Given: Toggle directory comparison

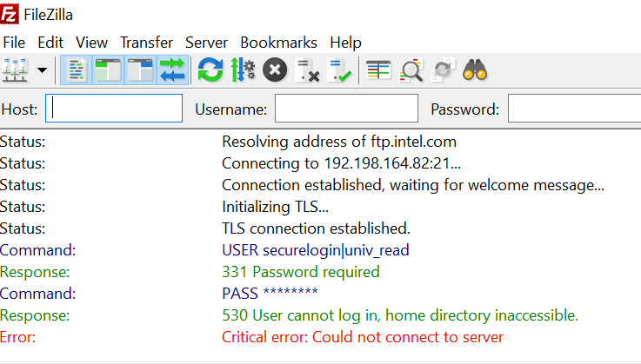Looking at the screenshot, I should [x=411, y=69].
